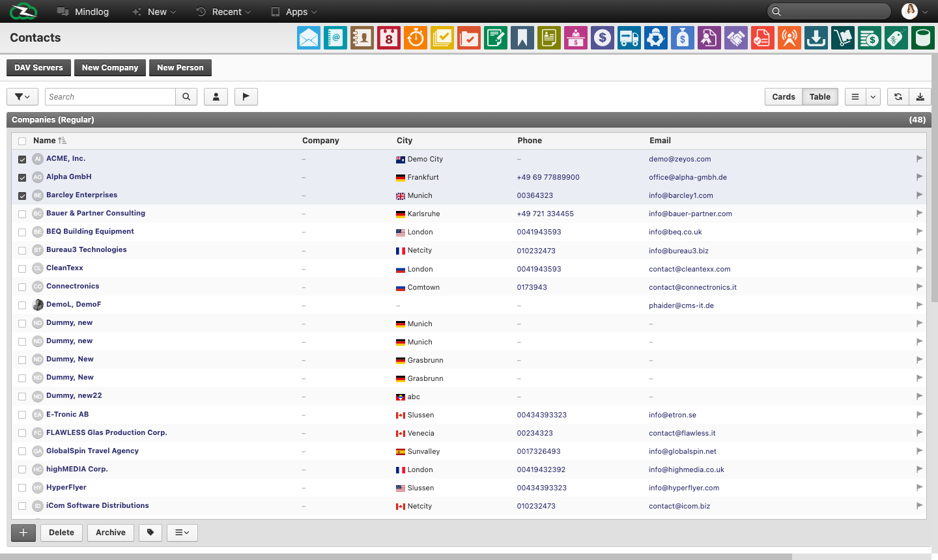Click the refresh list icon
The image size is (938, 560).
898,97
